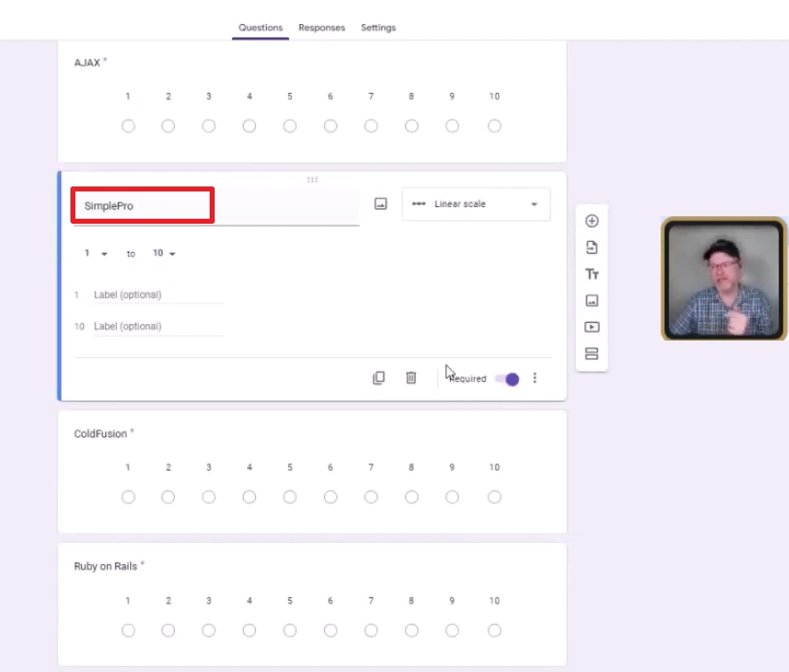Grab the drag handle above SimplePro

[x=312, y=180]
